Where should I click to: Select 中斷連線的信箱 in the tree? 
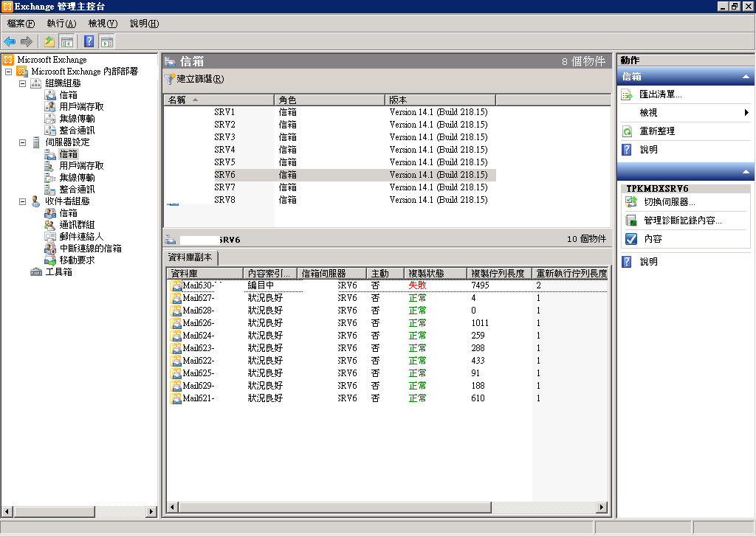pyautogui.click(x=91, y=248)
